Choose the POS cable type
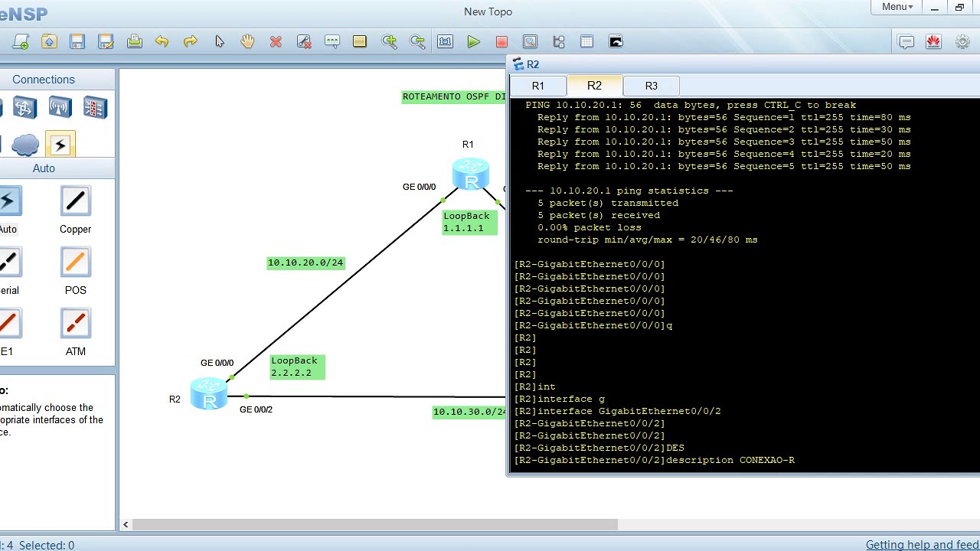 75,263
